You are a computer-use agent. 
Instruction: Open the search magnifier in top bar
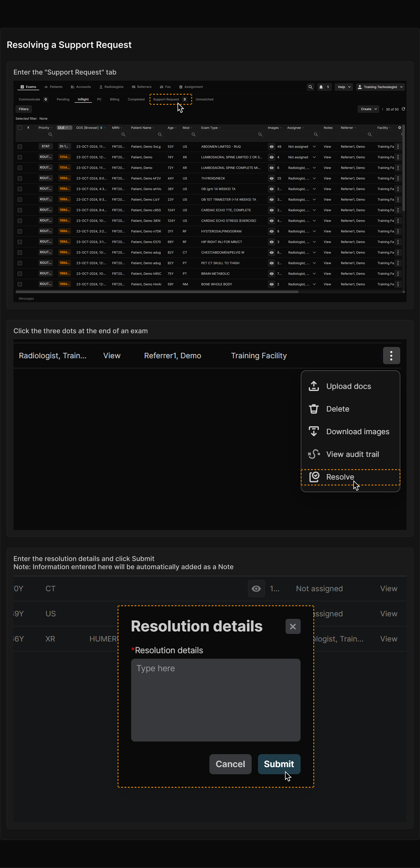coord(310,87)
